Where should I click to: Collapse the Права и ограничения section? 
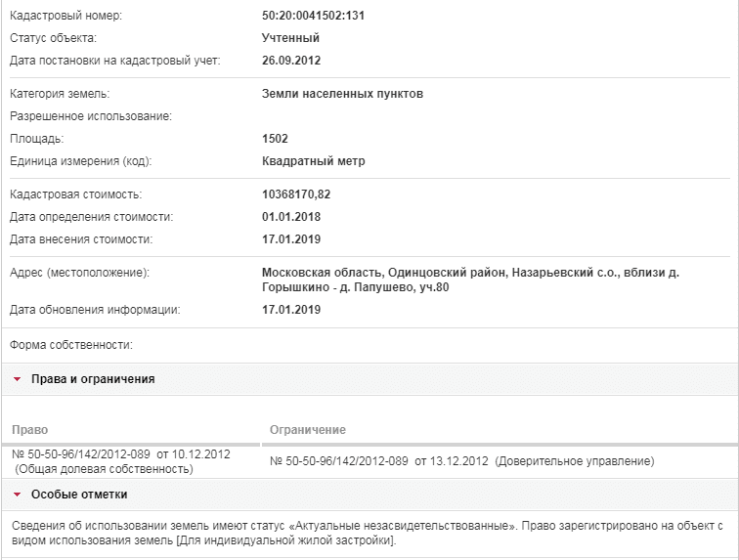tap(369, 379)
